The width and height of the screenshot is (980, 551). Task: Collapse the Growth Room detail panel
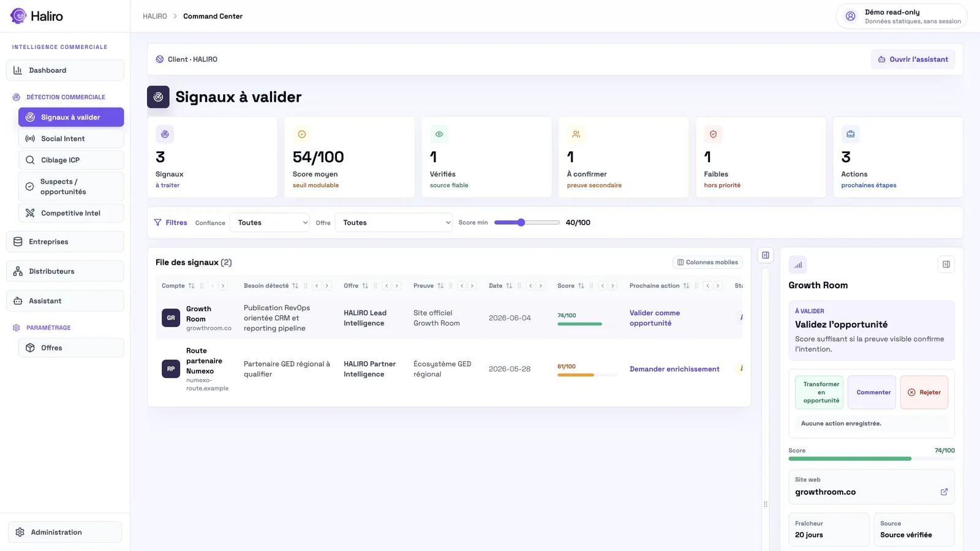[946, 264]
